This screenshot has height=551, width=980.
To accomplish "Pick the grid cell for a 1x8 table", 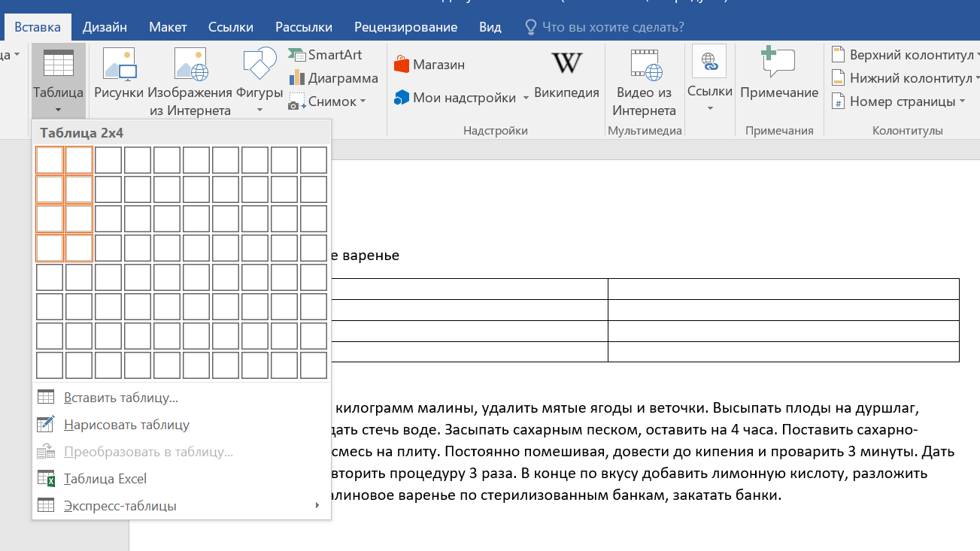I will 50,365.
